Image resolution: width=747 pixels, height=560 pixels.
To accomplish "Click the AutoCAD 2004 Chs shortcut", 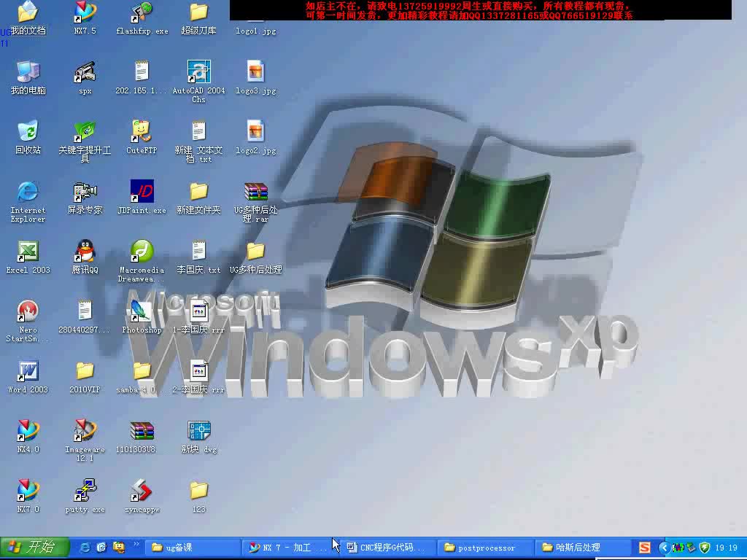I will [198, 71].
